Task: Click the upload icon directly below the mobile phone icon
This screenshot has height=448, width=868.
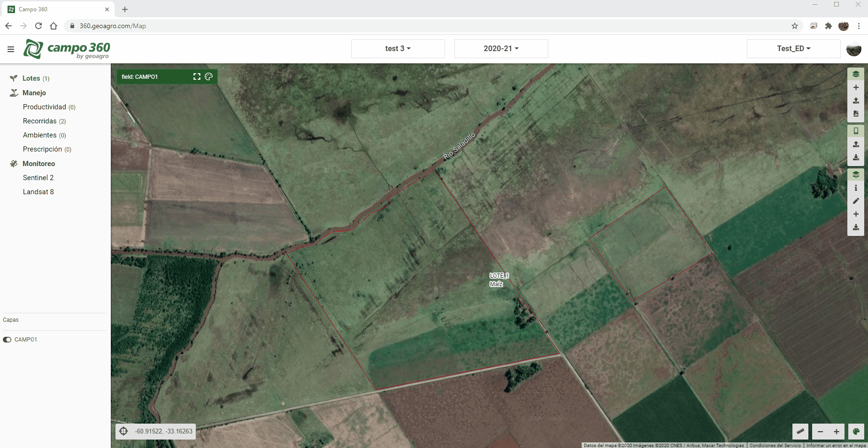Action: (856, 144)
